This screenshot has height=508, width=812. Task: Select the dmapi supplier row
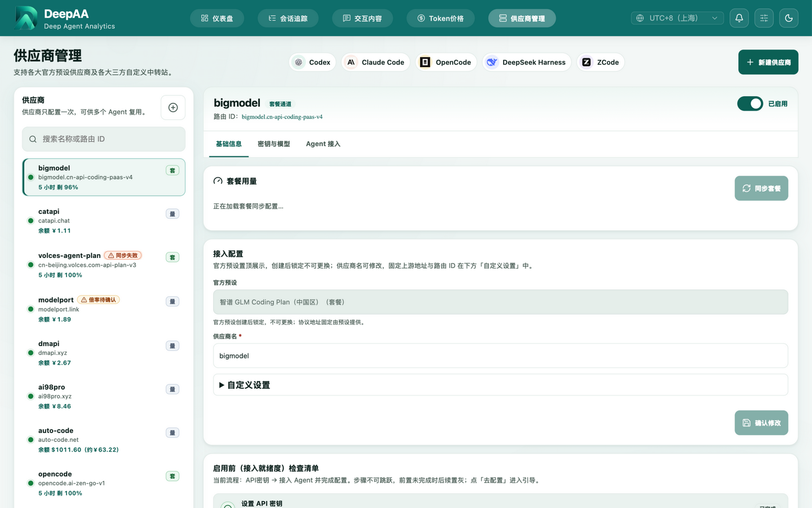pyautogui.click(x=104, y=353)
